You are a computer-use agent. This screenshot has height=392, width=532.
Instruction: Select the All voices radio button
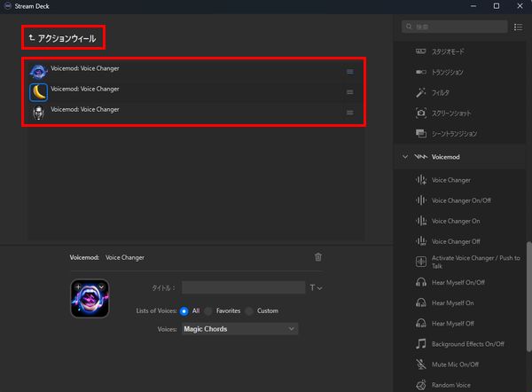[x=184, y=311]
